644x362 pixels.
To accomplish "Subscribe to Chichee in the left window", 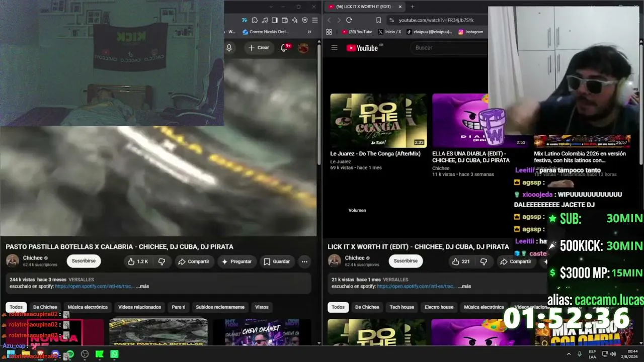I will [84, 261].
